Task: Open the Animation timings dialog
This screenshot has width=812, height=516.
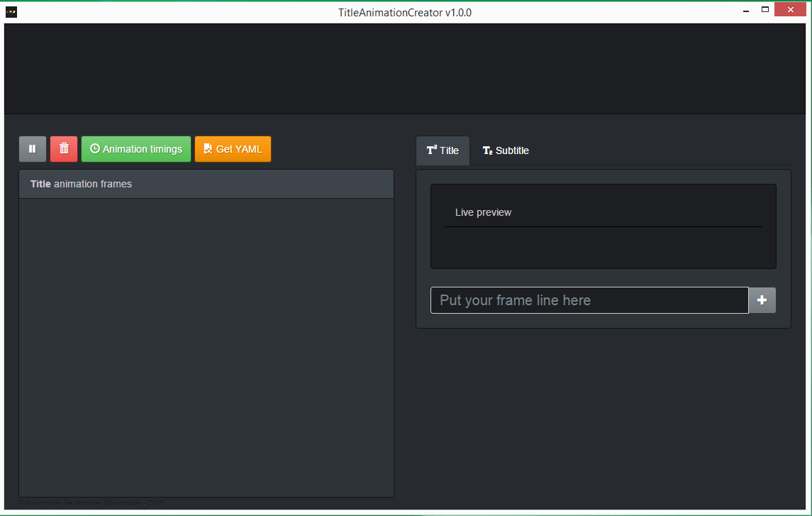Action: (x=136, y=149)
